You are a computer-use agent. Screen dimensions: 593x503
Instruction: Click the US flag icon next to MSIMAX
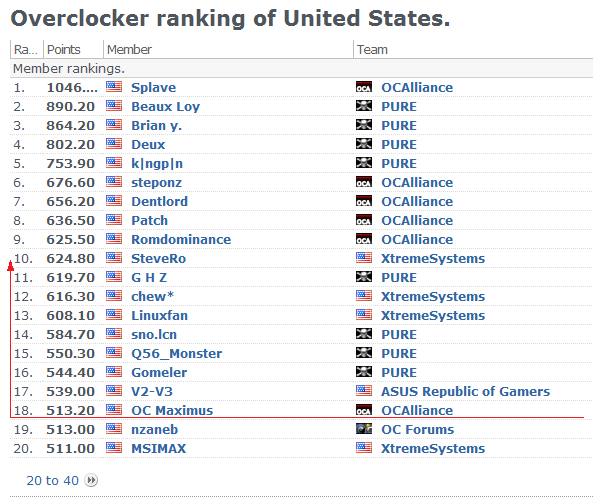click(x=114, y=448)
